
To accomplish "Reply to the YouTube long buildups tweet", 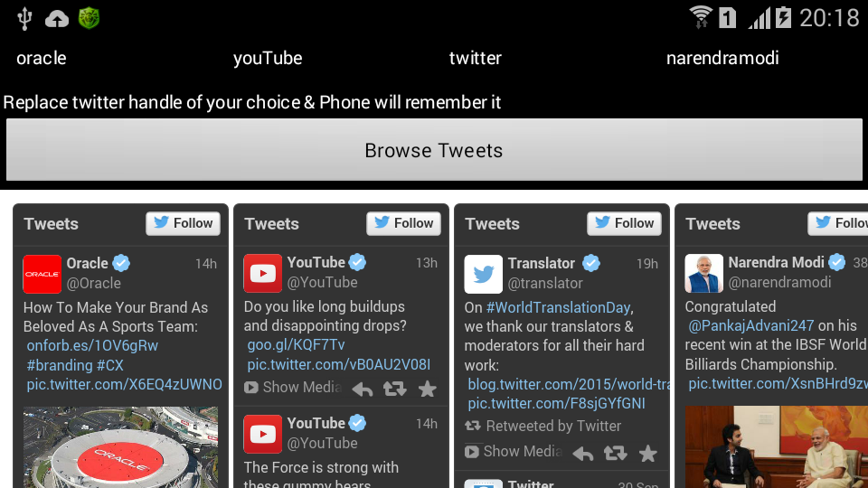I will coord(363,389).
